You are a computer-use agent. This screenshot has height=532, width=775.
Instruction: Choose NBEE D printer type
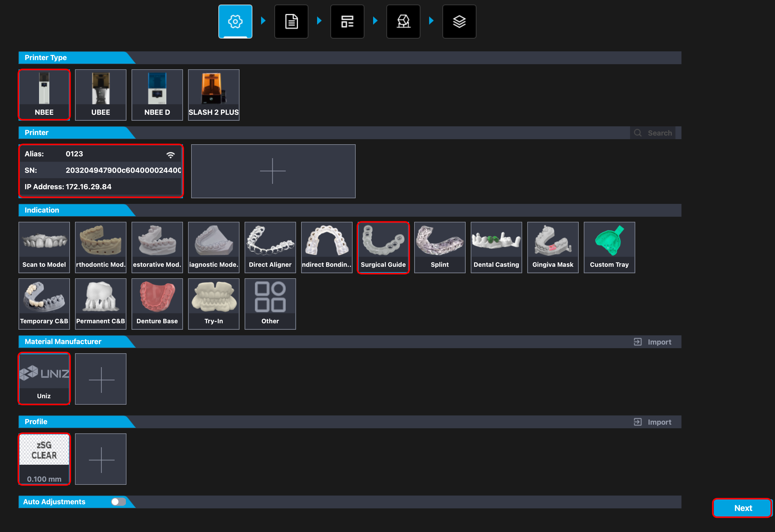157,95
